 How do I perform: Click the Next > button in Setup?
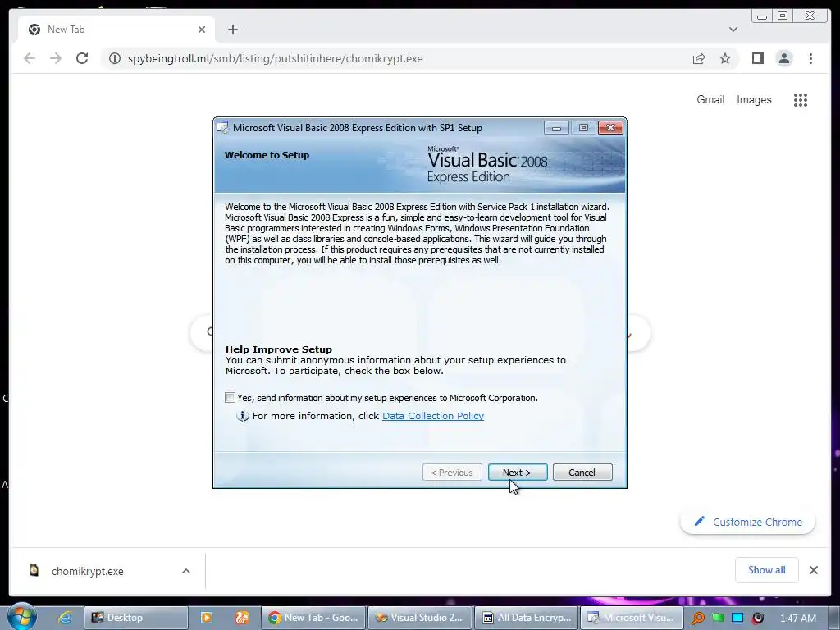(518, 472)
